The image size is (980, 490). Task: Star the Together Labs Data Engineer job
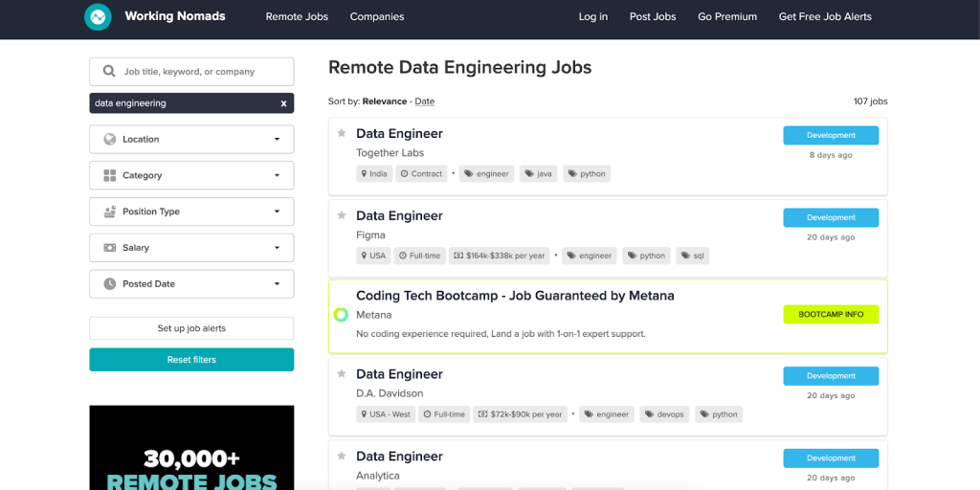click(x=342, y=133)
